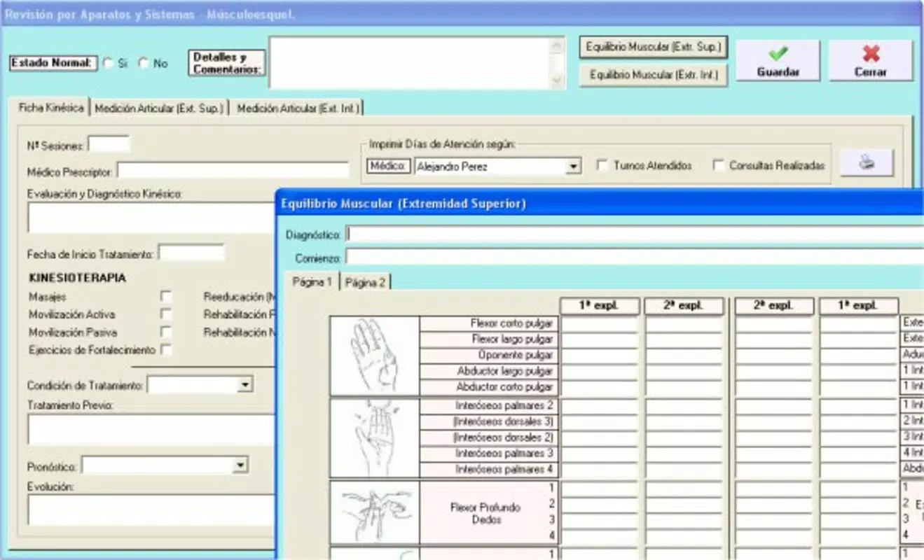
Task: Click the hand illustration beside Interóseos palmares 2
Action: [375, 438]
